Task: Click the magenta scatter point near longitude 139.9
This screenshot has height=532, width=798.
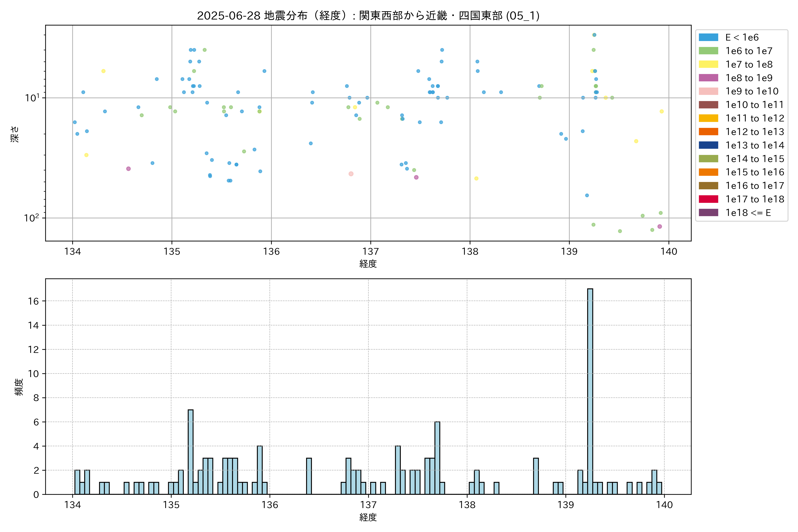Action: tap(660, 226)
